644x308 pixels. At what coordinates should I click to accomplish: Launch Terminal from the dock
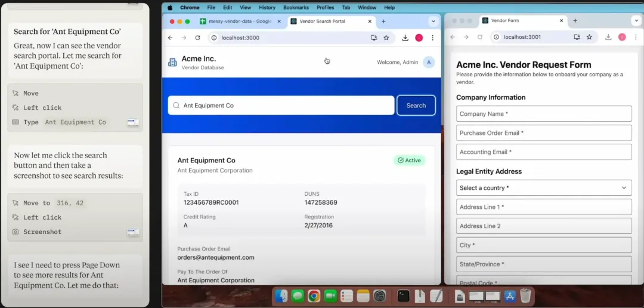click(x=404, y=295)
